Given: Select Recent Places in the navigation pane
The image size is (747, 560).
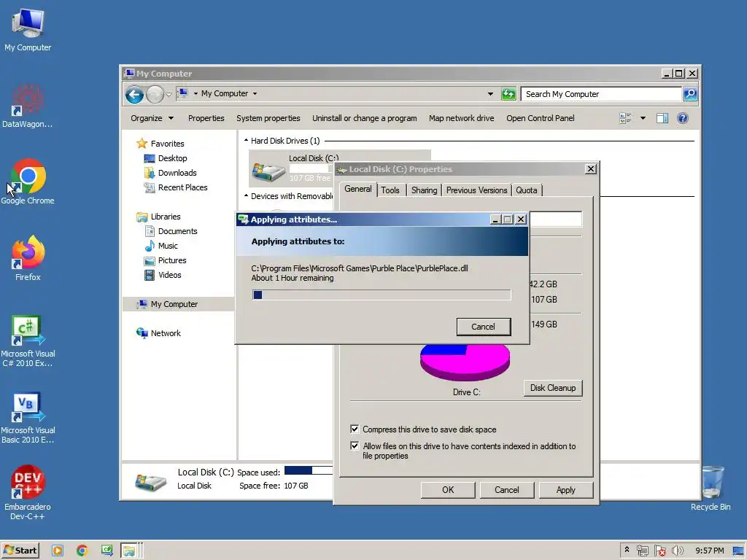Looking at the screenshot, I should [176, 187].
